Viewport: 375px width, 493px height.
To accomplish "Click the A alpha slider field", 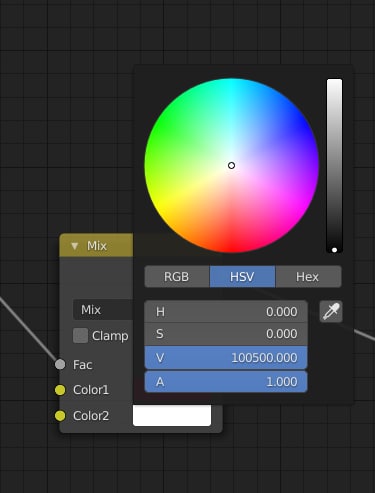I will click(x=226, y=381).
